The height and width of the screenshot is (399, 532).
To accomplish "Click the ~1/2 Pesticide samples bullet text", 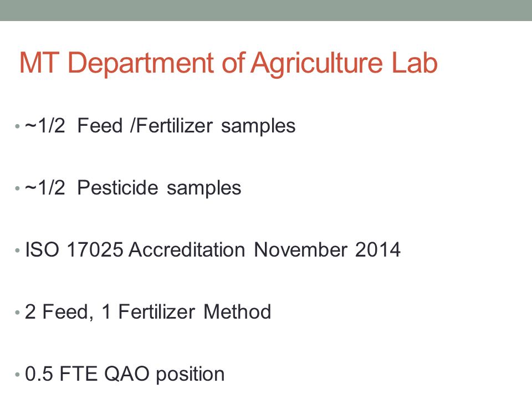I will (x=133, y=188).
